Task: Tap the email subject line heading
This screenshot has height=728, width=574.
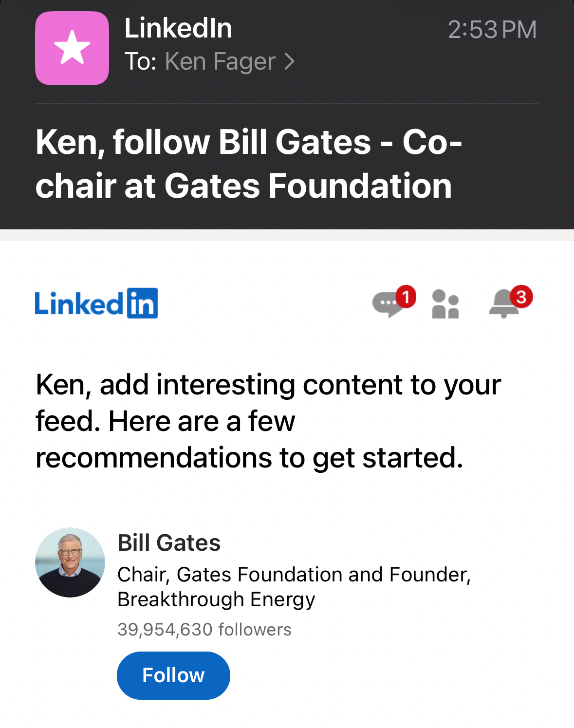Action: click(248, 164)
